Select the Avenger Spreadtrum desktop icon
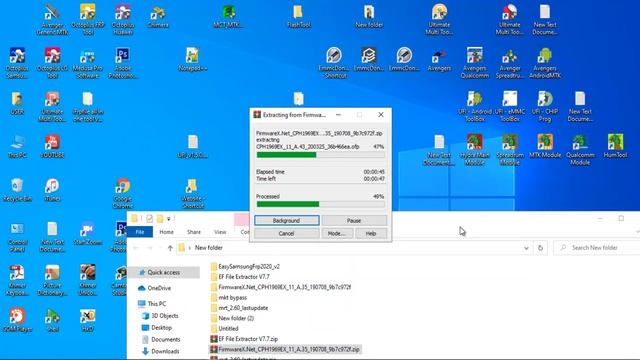Viewport: 640px width, 360px height. tap(509, 63)
